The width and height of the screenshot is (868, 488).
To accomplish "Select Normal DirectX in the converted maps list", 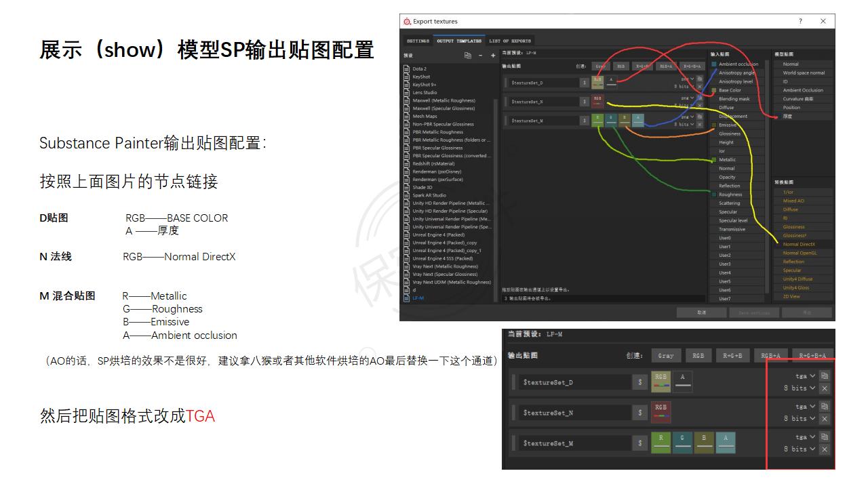I will pos(798,244).
